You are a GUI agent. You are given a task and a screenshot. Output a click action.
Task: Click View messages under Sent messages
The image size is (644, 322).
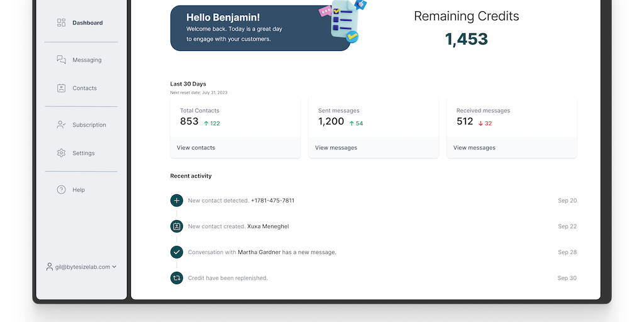click(x=336, y=148)
